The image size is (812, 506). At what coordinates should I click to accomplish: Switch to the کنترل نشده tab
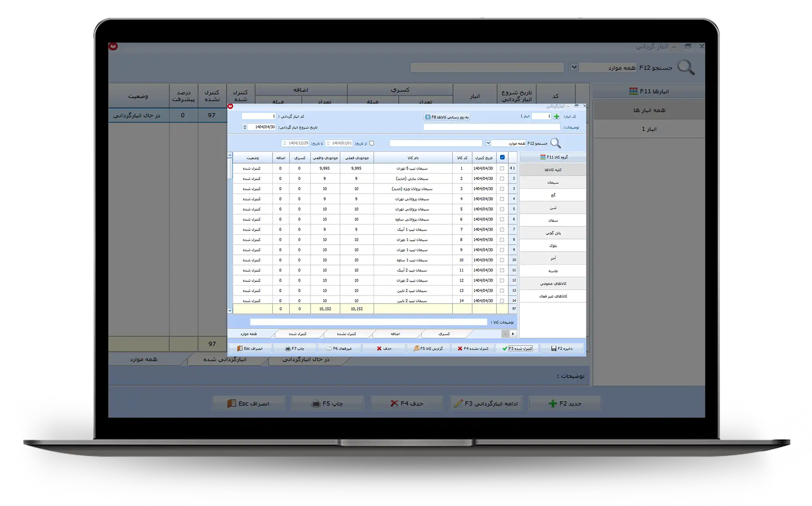(346, 334)
